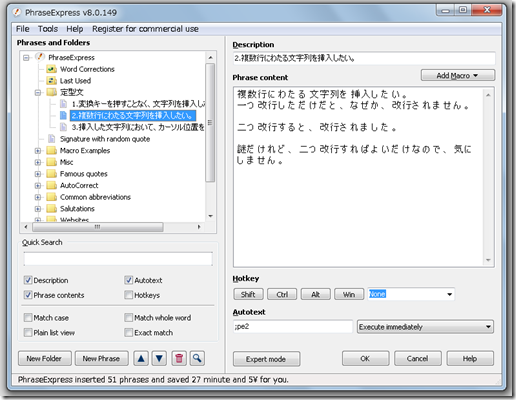
Task: Toggle the Phrase contents checkbox
Action: click(x=28, y=295)
